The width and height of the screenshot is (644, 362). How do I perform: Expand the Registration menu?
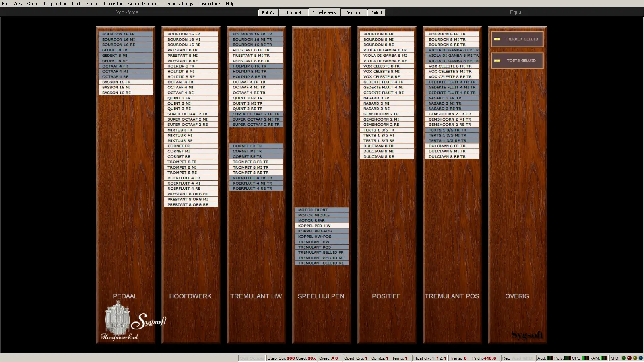(x=56, y=4)
